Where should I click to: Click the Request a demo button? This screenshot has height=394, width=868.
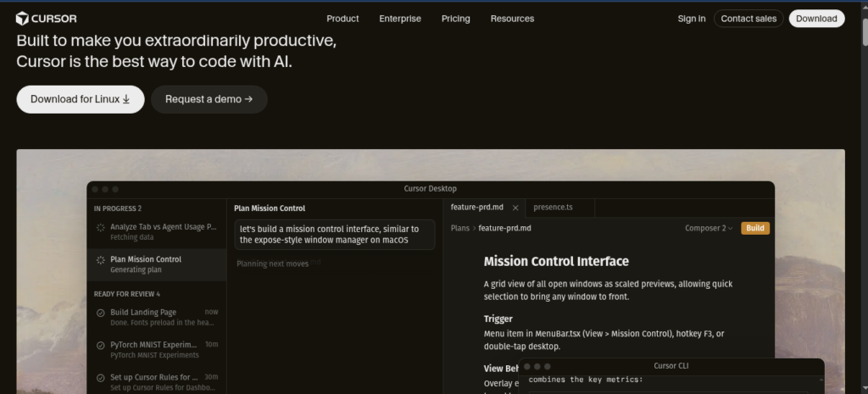(x=209, y=100)
